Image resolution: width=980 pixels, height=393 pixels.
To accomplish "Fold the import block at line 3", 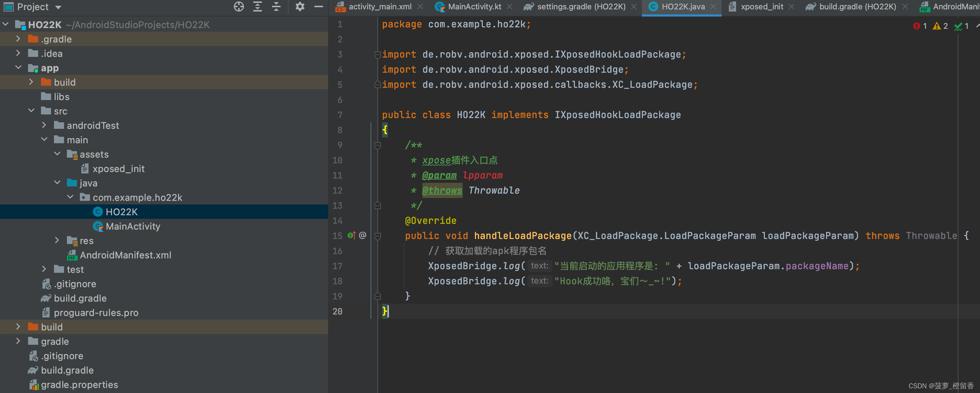I will 378,54.
